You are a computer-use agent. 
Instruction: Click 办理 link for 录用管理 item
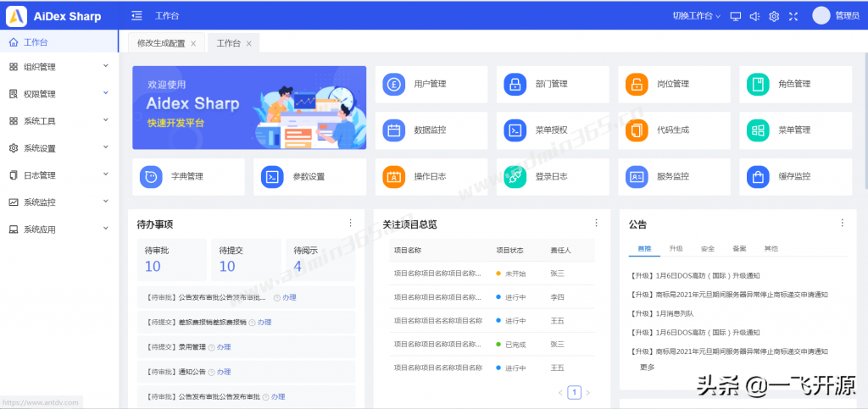tap(224, 347)
